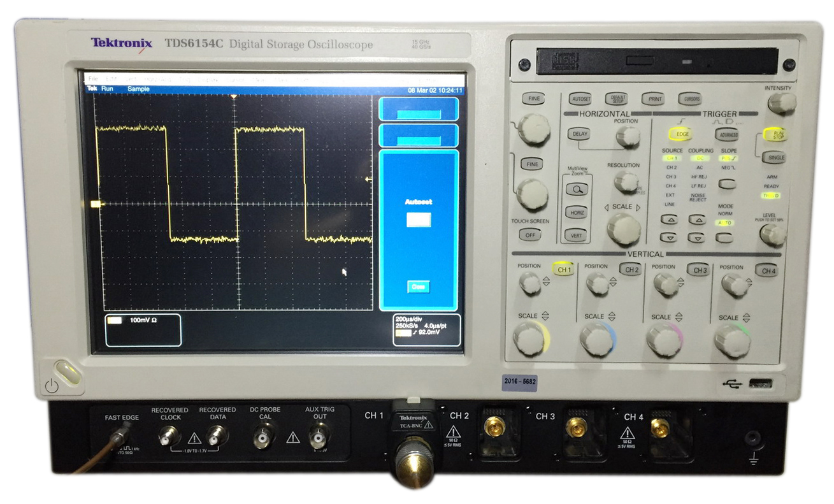Click the INTENSITY knob
The image size is (834, 504).
[781, 103]
